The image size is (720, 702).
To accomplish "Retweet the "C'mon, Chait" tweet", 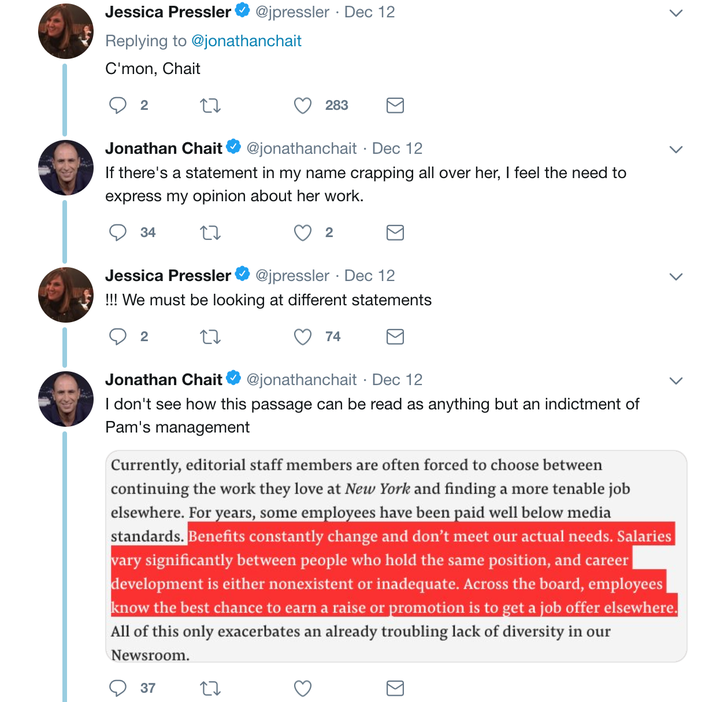I will click(x=210, y=106).
